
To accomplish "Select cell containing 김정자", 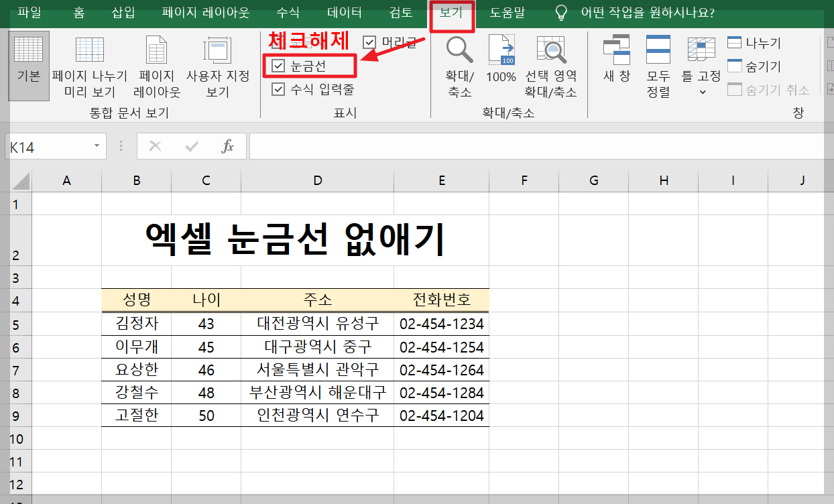I will click(136, 323).
